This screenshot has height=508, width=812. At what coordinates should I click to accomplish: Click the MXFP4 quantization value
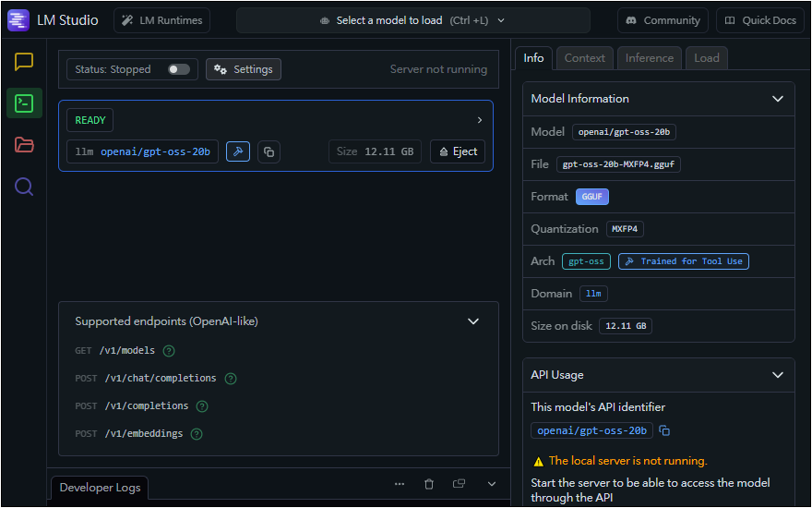click(x=625, y=229)
